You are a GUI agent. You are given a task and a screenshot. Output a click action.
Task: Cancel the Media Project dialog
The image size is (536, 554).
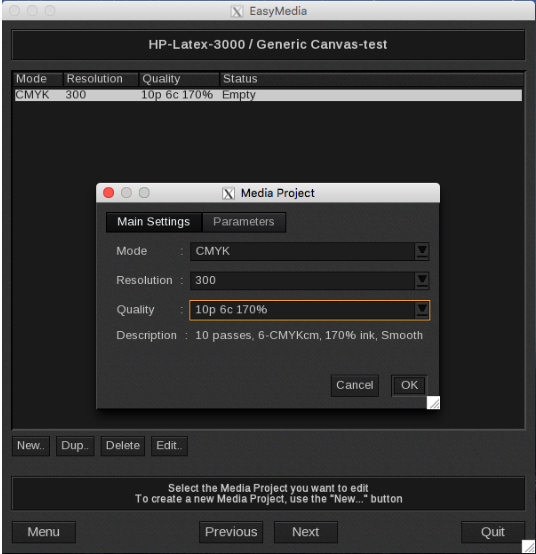point(355,385)
